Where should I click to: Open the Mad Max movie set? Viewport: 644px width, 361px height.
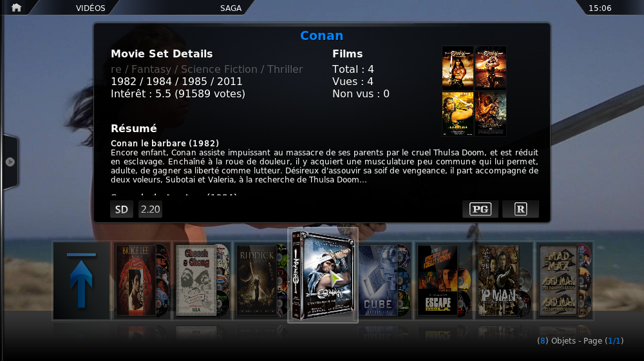tap(565, 280)
